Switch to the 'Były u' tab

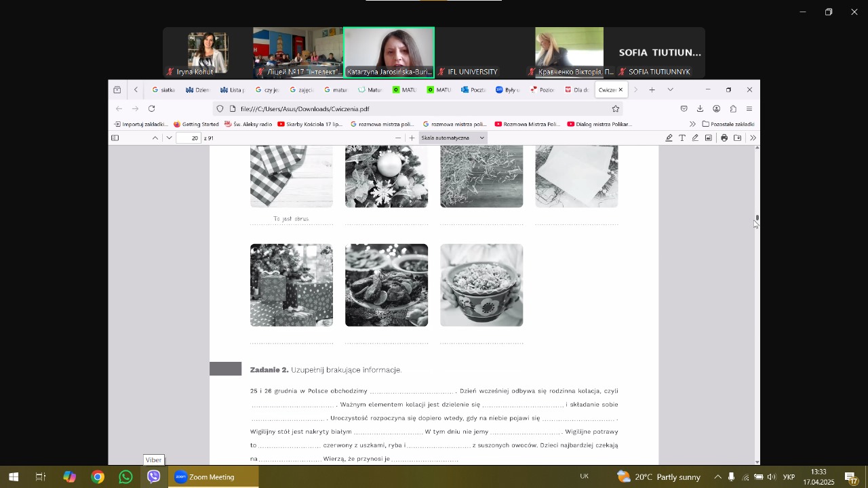click(x=507, y=89)
